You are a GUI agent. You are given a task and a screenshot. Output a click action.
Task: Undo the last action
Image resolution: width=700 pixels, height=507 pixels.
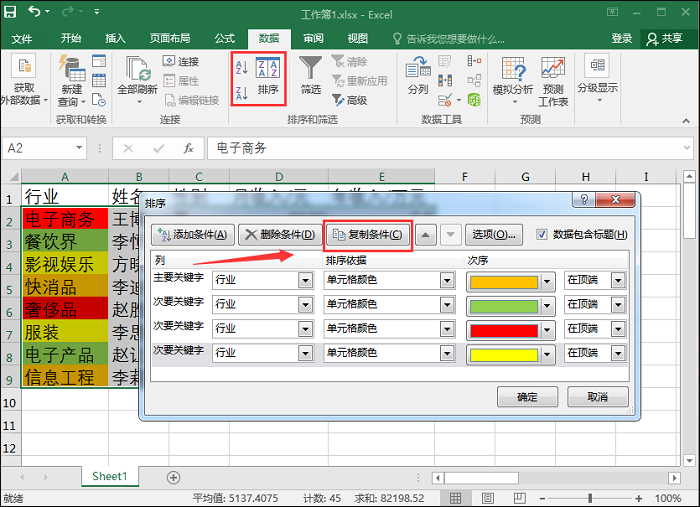(x=34, y=11)
